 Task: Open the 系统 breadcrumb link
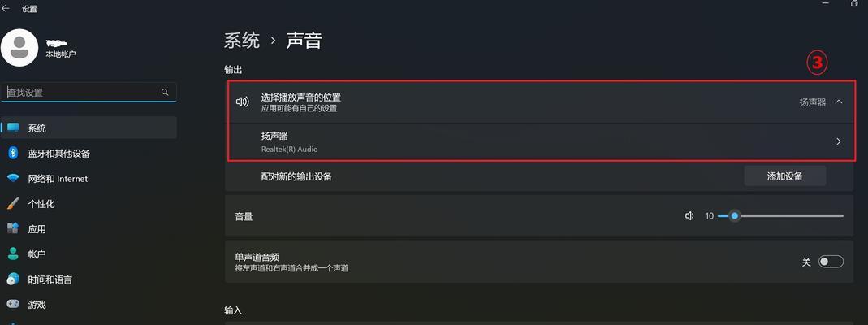[x=242, y=41]
